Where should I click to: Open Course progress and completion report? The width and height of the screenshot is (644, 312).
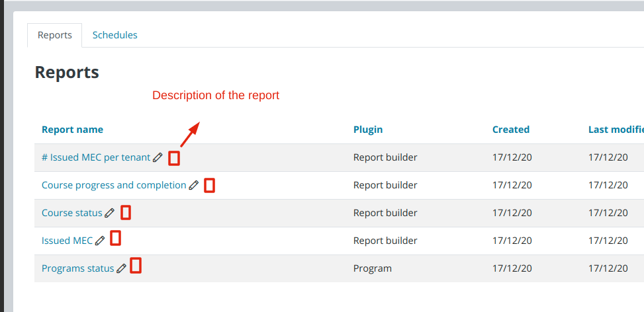pos(115,185)
